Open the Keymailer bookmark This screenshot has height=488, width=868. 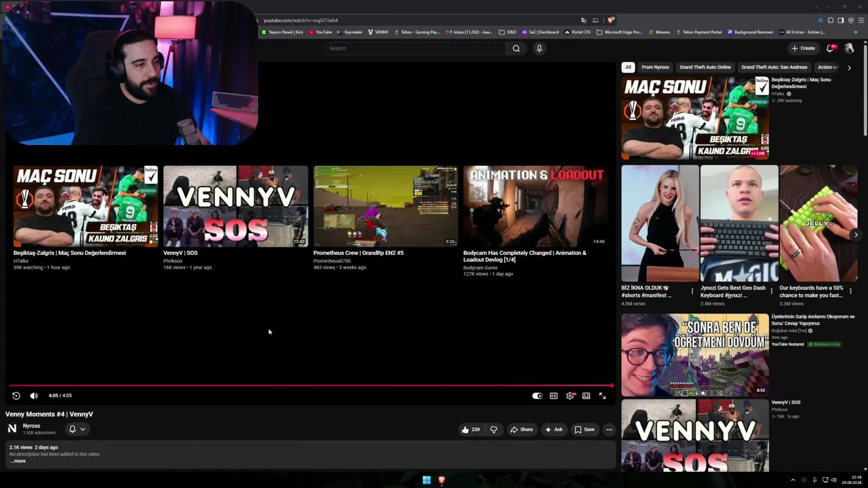click(350, 32)
